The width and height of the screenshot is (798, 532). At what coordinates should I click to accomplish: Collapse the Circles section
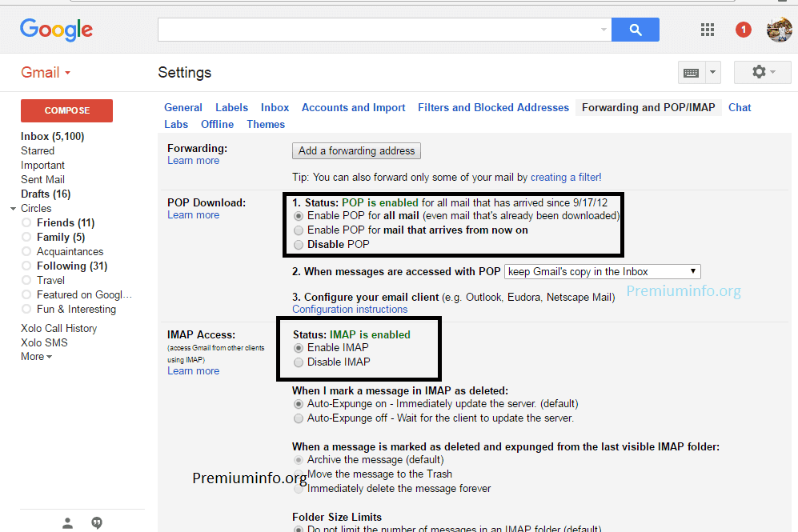(12, 208)
